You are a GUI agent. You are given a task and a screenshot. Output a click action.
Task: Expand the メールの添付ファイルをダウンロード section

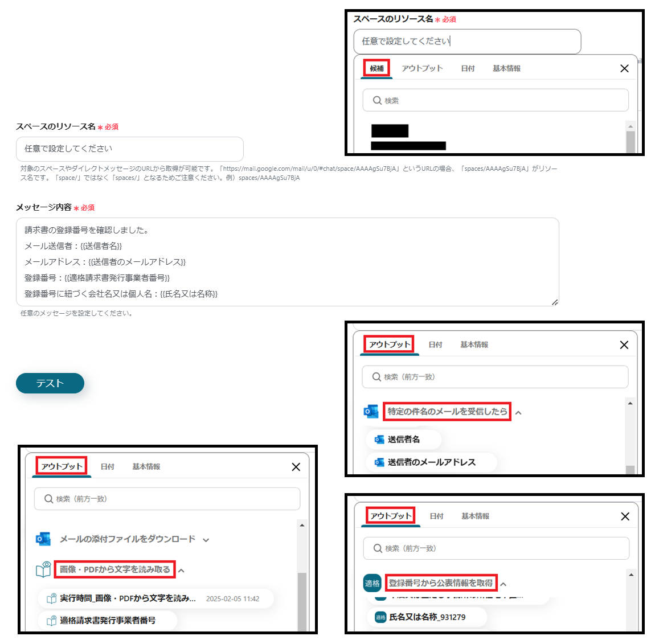206,540
